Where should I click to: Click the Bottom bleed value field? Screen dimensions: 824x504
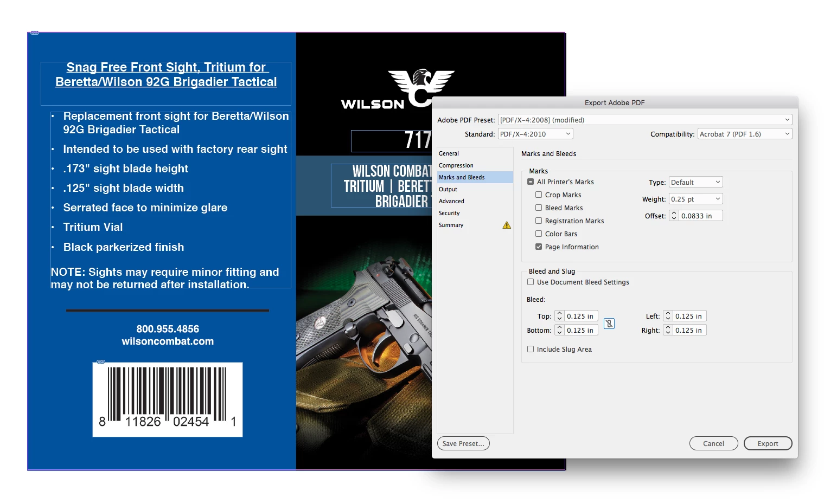[581, 331]
